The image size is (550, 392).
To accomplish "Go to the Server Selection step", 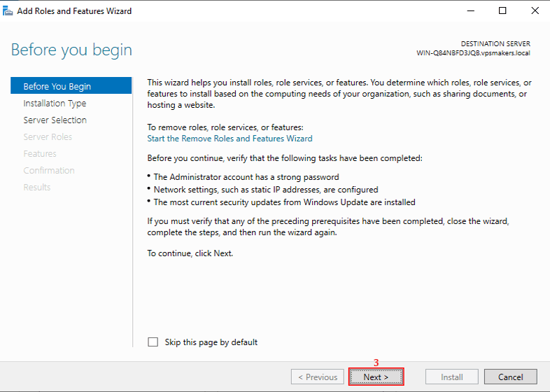I will [x=55, y=120].
